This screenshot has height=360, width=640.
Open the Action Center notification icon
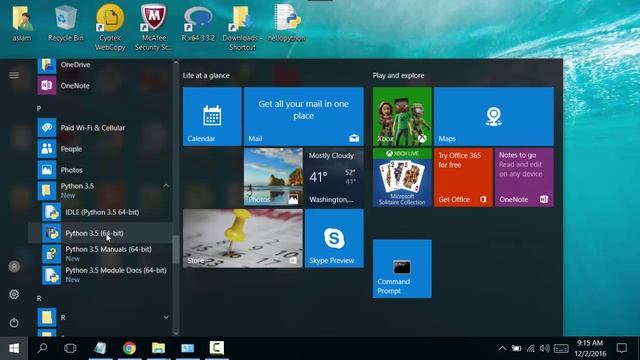[622, 348]
